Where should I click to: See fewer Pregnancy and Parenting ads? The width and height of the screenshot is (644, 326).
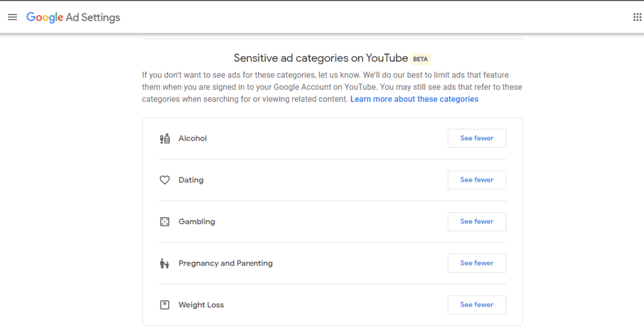click(477, 263)
